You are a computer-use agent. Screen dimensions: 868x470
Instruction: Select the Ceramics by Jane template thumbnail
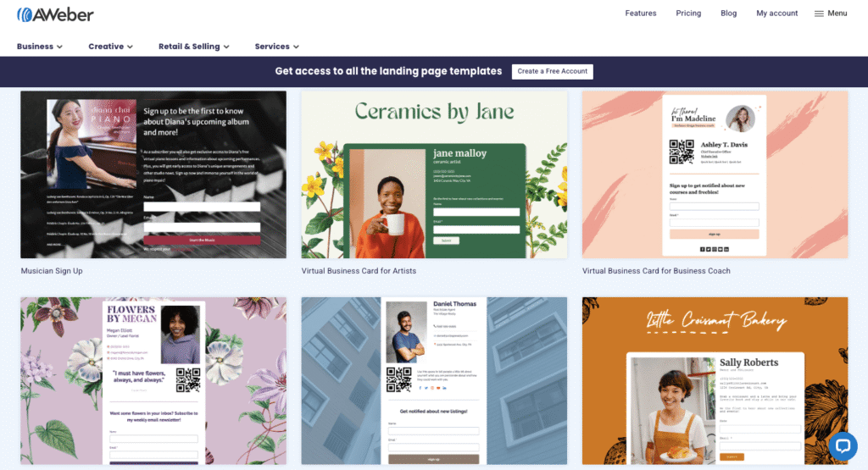(x=434, y=174)
